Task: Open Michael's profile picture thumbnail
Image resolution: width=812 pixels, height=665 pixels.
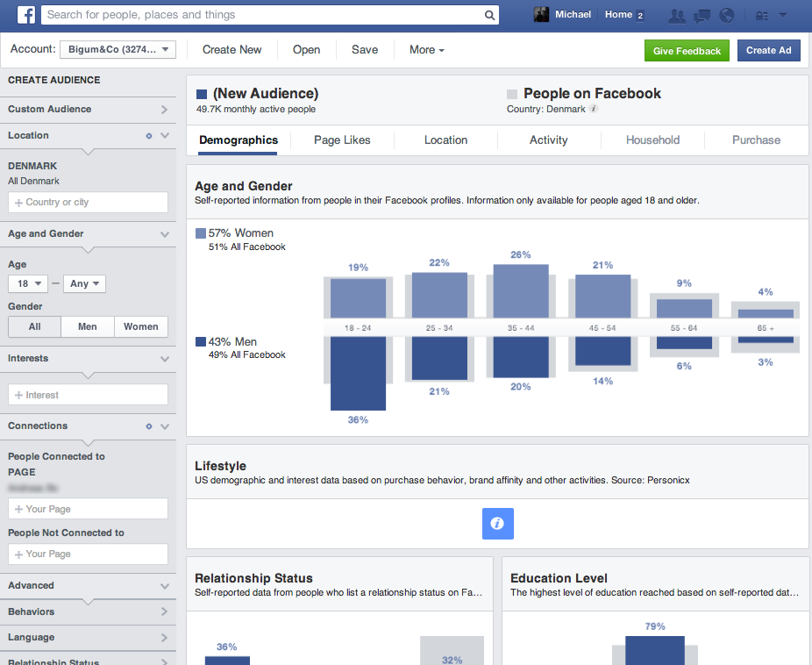Action: pos(541,15)
